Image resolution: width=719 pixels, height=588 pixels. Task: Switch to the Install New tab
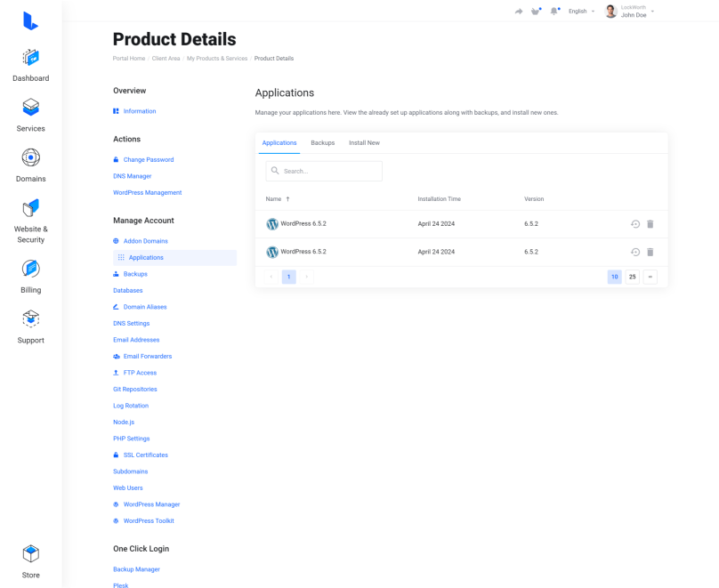[x=364, y=143]
